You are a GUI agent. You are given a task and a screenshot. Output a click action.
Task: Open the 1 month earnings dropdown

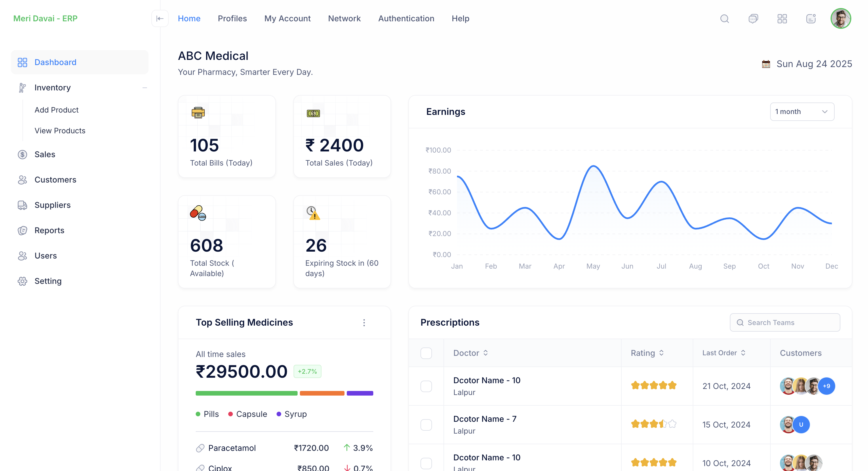point(802,112)
